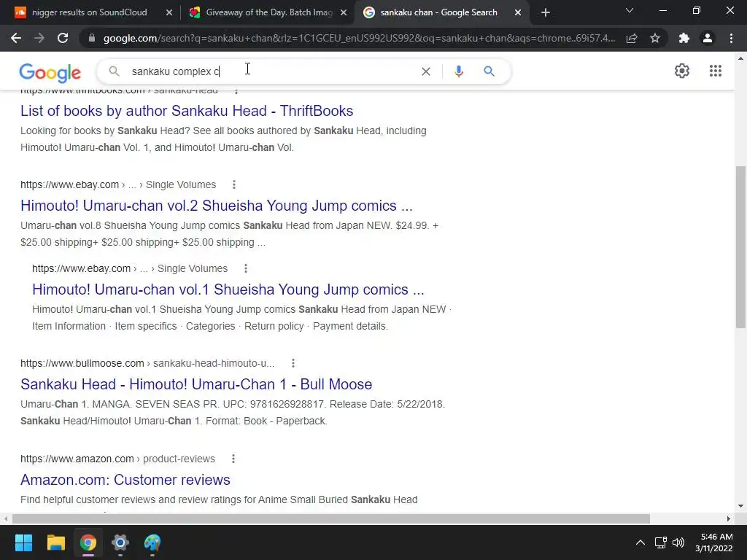Open the Bull Moose Umaru-Chan 1 result
This screenshot has height=560, width=747.
coord(196,384)
